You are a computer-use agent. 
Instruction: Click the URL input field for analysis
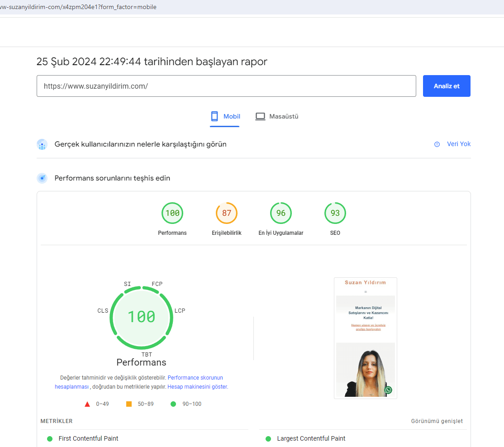(226, 86)
